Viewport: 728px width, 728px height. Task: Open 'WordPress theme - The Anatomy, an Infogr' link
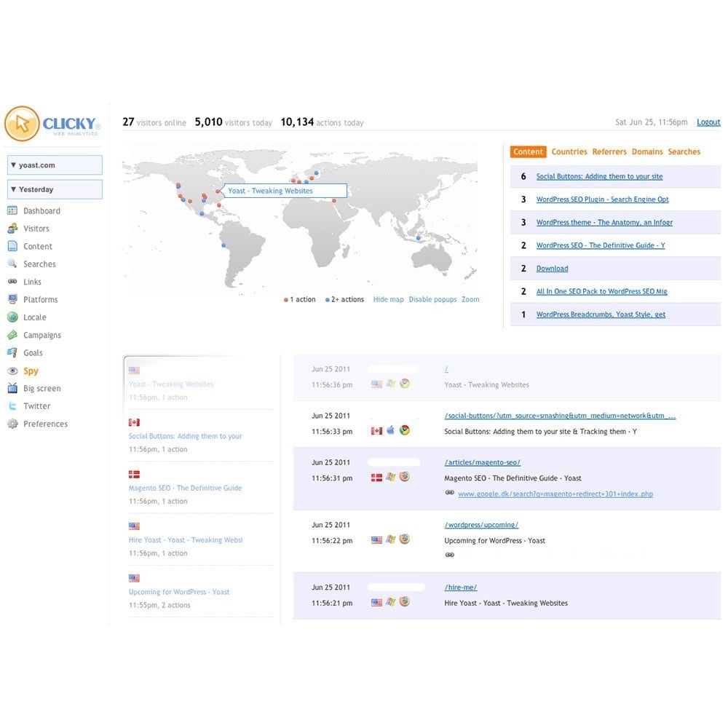604,222
